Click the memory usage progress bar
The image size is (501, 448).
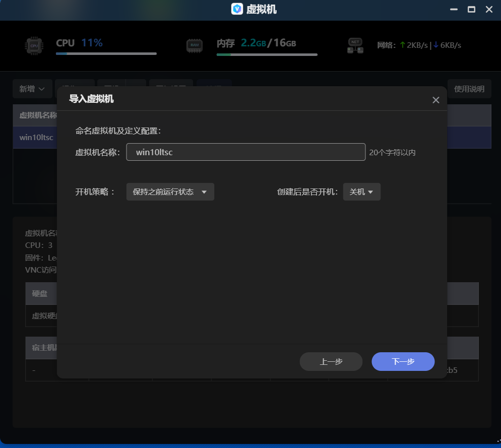tap(267, 54)
